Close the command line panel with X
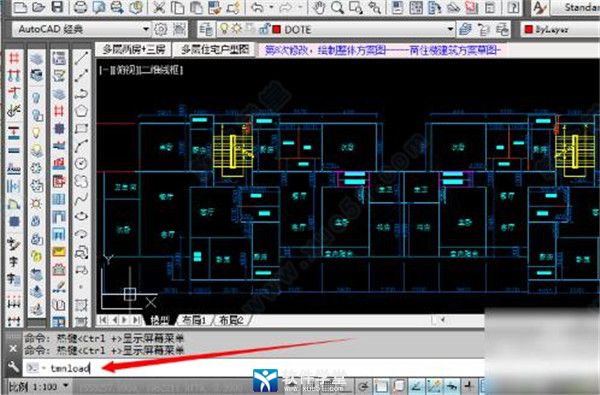 pyautogui.click(x=13, y=348)
